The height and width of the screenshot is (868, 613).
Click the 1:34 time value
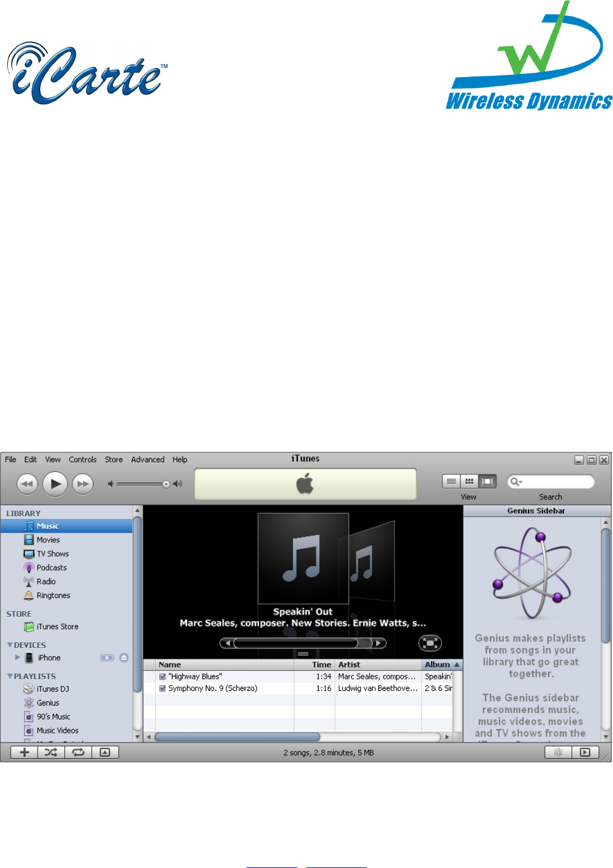323,676
